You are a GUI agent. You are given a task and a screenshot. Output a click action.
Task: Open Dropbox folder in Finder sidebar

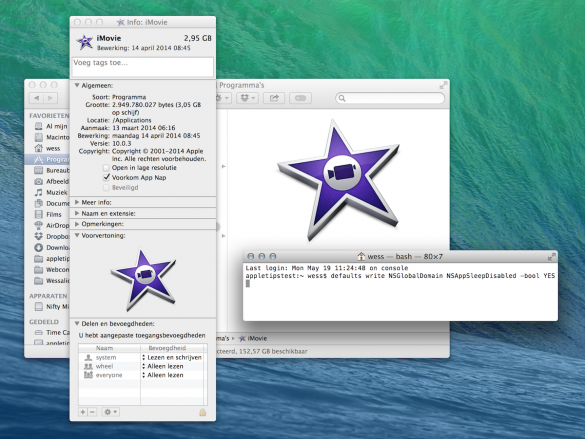(51, 236)
